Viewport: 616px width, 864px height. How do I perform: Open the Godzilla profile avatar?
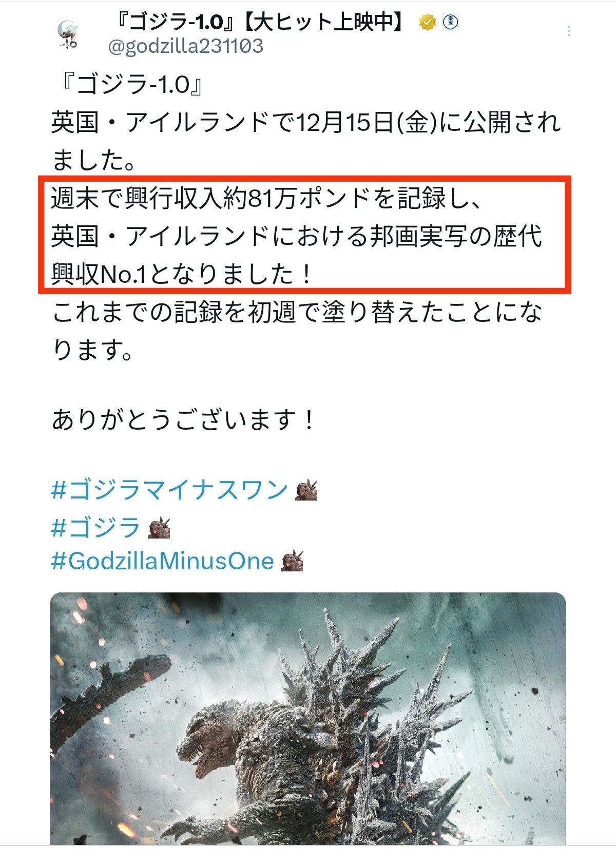point(68,34)
